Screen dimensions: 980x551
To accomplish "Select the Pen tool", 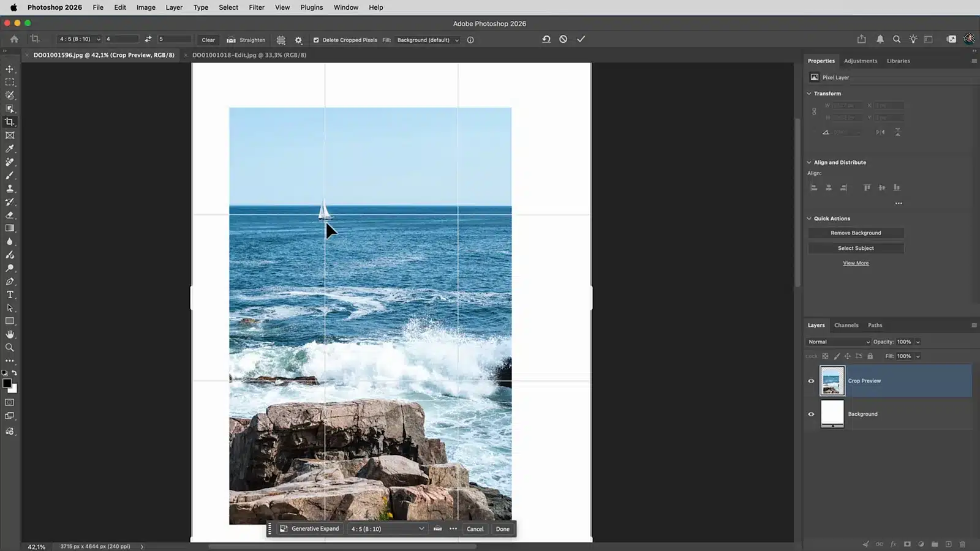I will point(10,282).
